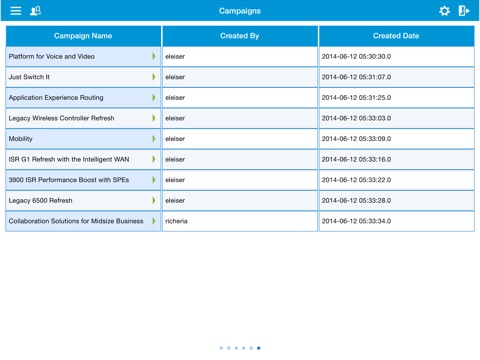Select the active last page dot
This screenshot has height=360, width=480.
coord(259,348)
